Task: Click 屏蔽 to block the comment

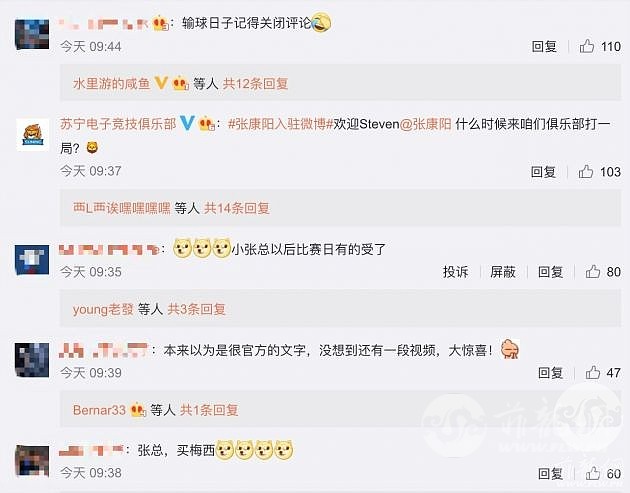Action: 503,272
